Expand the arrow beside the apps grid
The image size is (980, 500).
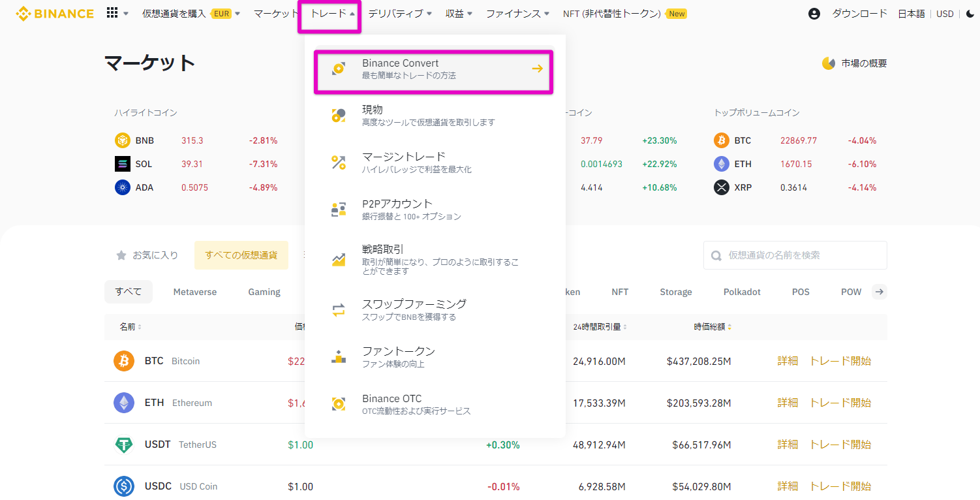tap(126, 14)
